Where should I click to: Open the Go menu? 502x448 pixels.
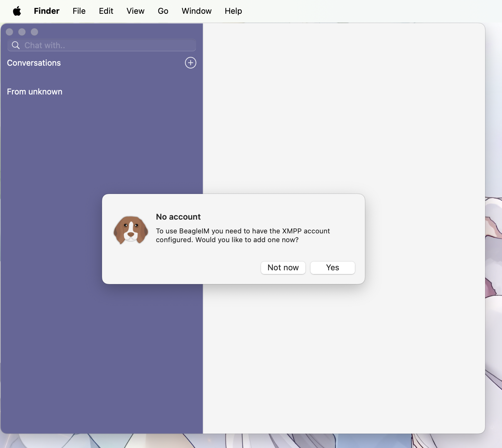tap(163, 11)
